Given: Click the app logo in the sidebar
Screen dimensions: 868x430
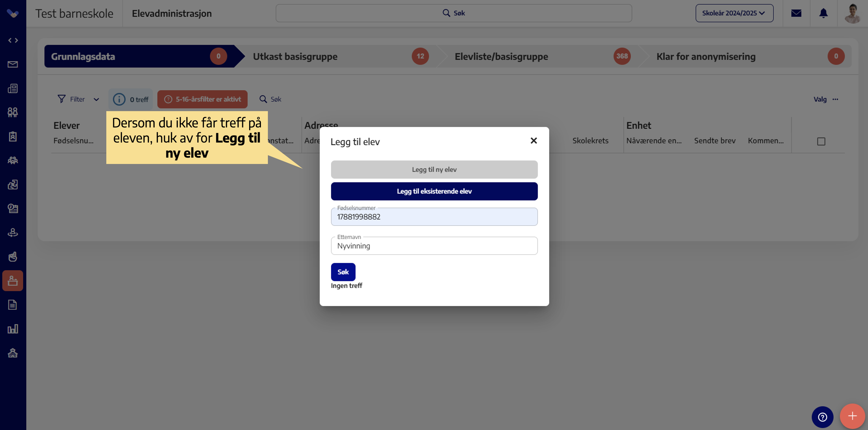Looking at the screenshot, I should pos(13,13).
